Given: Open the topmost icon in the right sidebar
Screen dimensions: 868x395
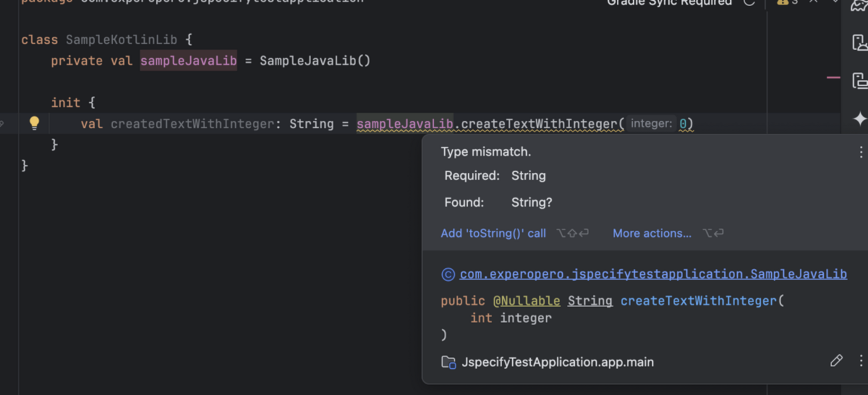Looking at the screenshot, I should (859, 5).
